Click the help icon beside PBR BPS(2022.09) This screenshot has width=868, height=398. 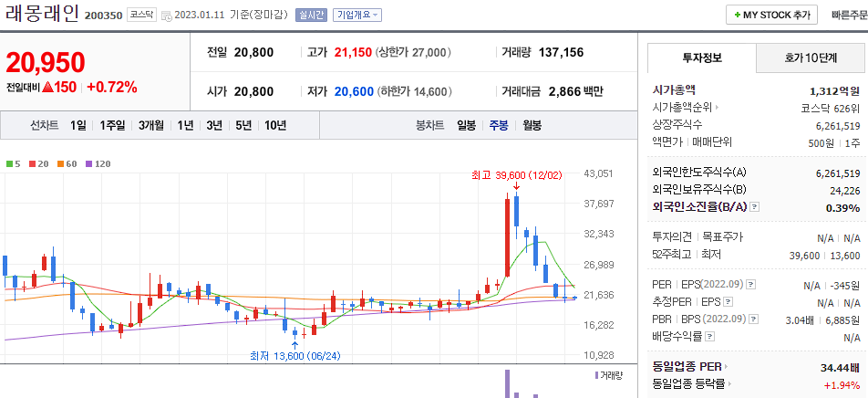point(754,319)
